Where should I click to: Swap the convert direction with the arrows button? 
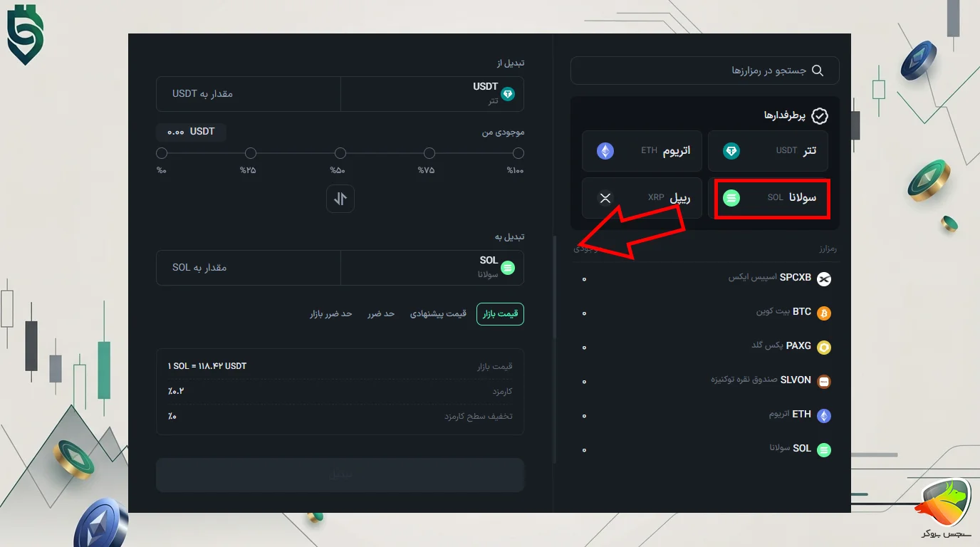click(340, 199)
